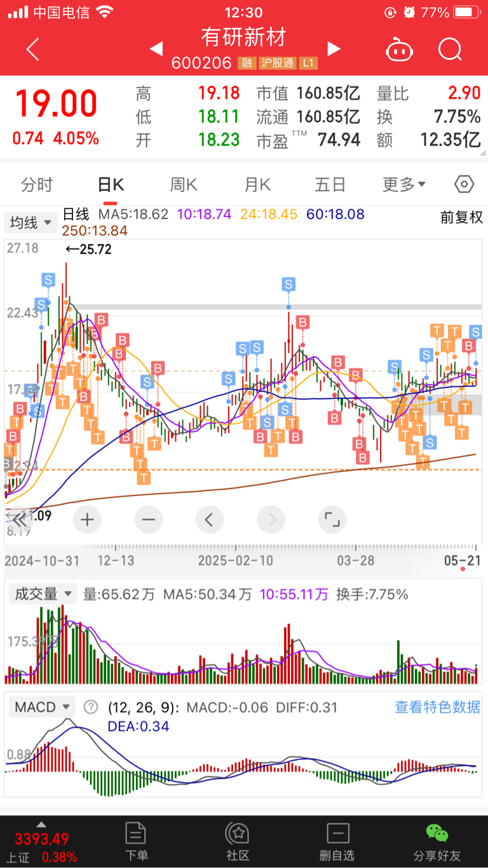Viewport: 488px width, 868px height.
Task: Tap the L1 level badge
Action: (308, 63)
